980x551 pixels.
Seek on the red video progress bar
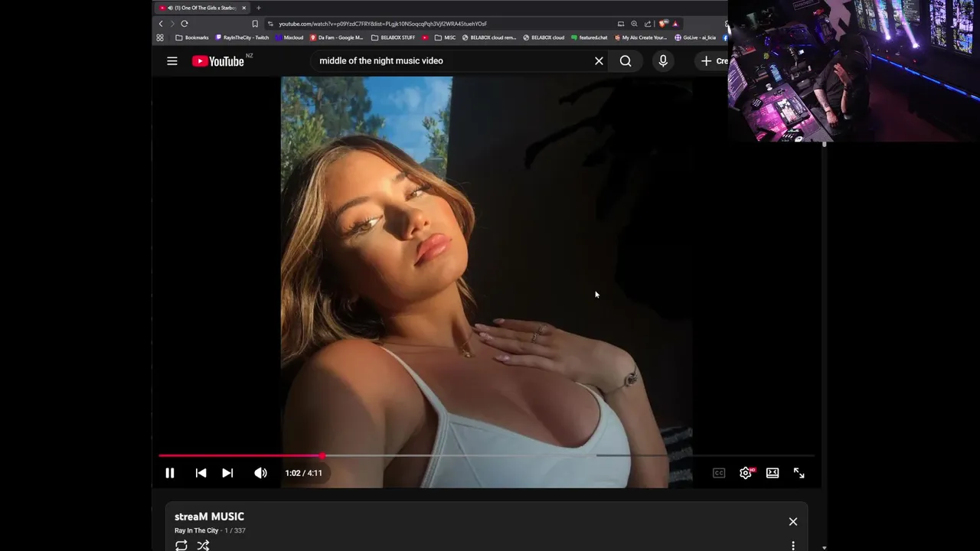[487, 455]
